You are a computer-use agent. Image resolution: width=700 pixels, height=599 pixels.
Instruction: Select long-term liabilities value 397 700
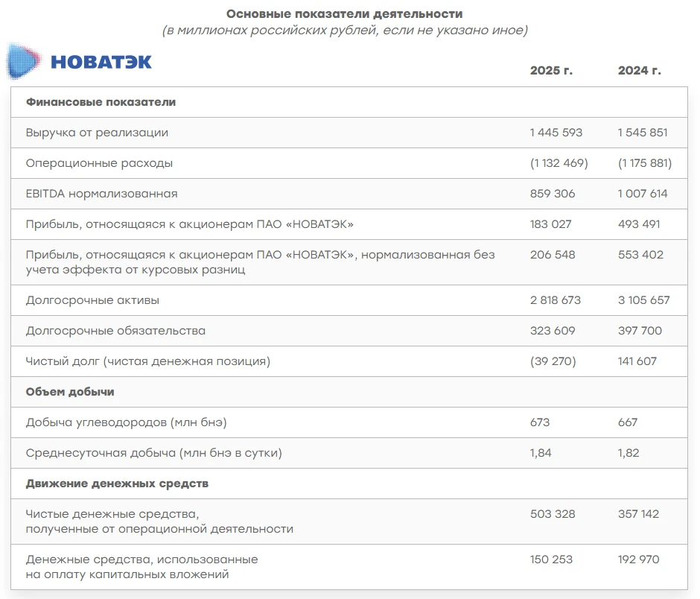point(640,331)
